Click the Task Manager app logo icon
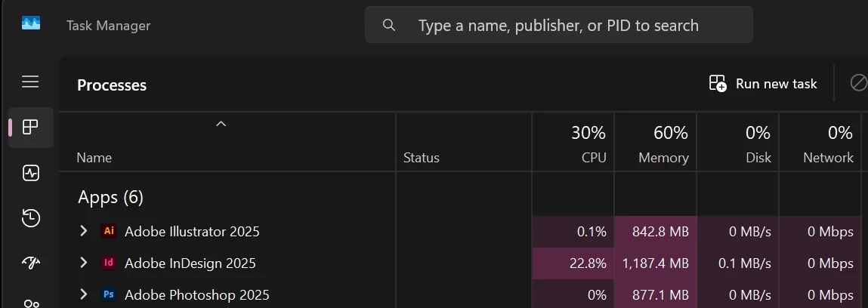 (31, 23)
